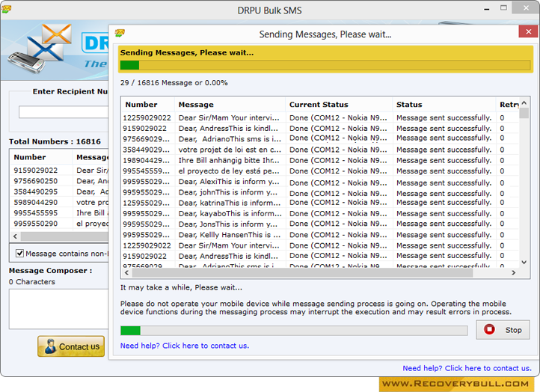Click the bottom grey progress bar

[294, 331]
